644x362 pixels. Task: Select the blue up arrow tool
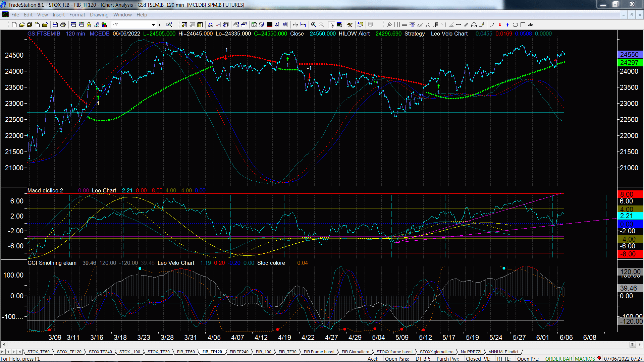(507, 25)
